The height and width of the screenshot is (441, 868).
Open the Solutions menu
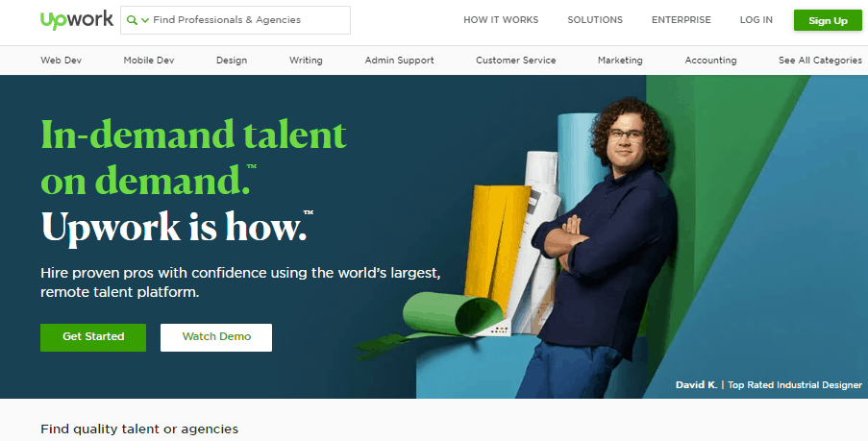595,20
